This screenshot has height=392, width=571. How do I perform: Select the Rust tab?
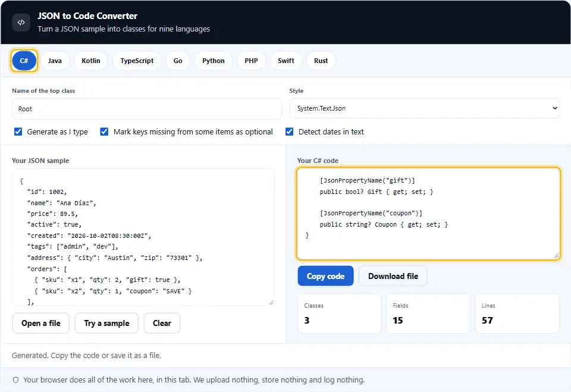click(321, 61)
